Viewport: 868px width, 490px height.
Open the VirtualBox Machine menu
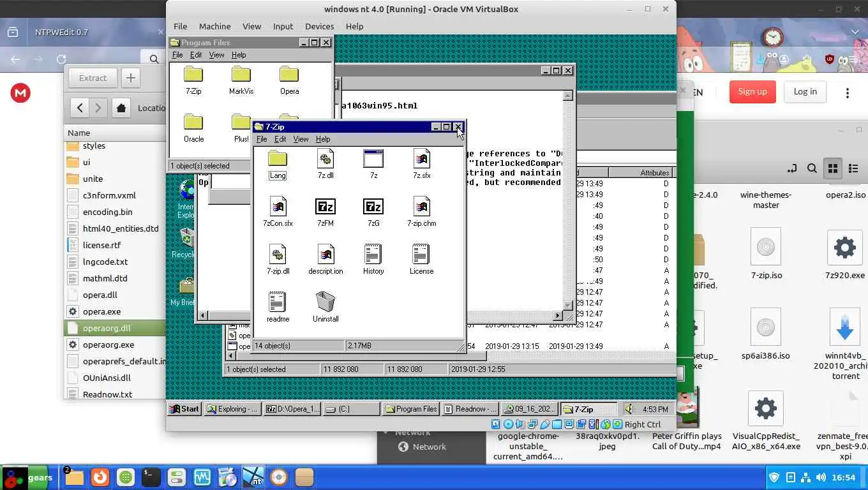pyautogui.click(x=214, y=26)
